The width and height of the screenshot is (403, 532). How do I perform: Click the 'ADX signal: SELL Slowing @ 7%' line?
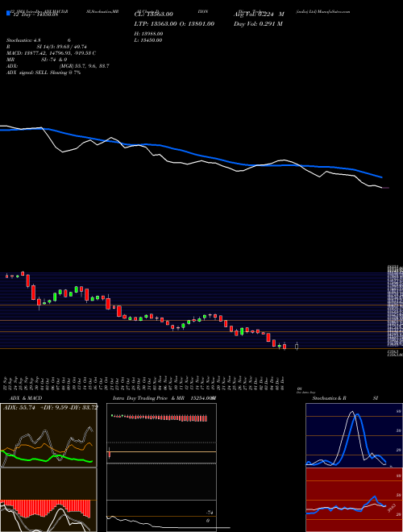pos(44,73)
